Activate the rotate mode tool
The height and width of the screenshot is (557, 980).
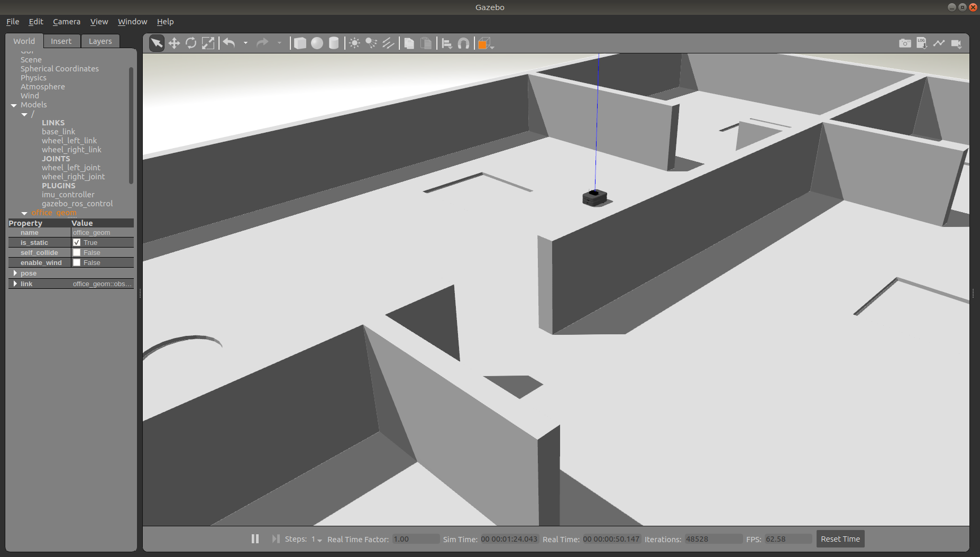point(191,43)
